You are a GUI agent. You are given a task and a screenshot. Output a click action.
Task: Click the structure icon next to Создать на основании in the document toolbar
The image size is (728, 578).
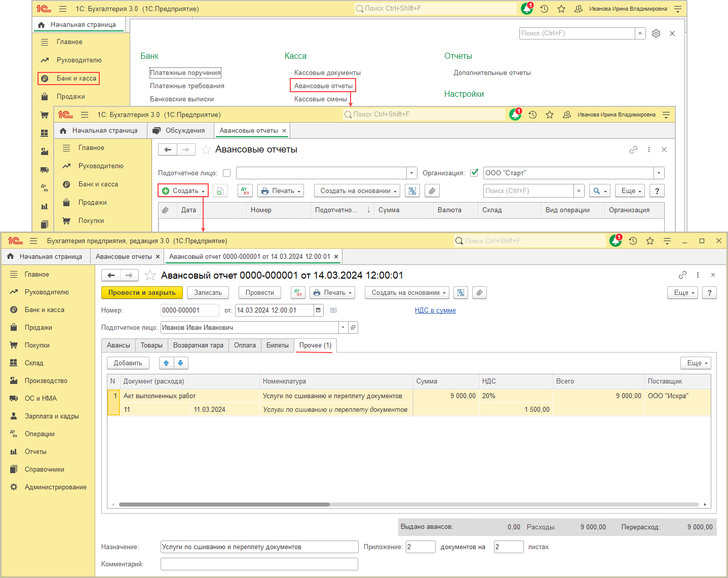[x=461, y=292]
